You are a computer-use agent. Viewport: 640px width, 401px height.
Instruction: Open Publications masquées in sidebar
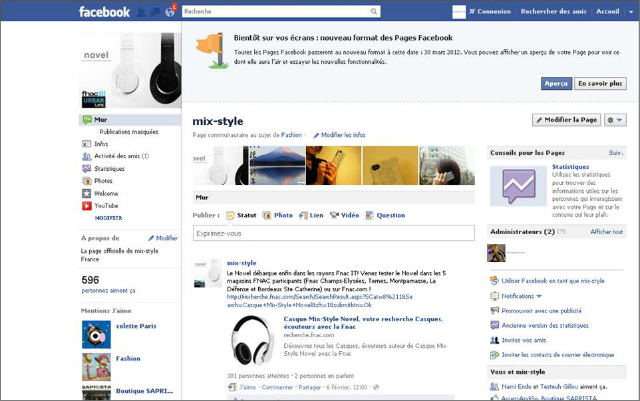129,132
